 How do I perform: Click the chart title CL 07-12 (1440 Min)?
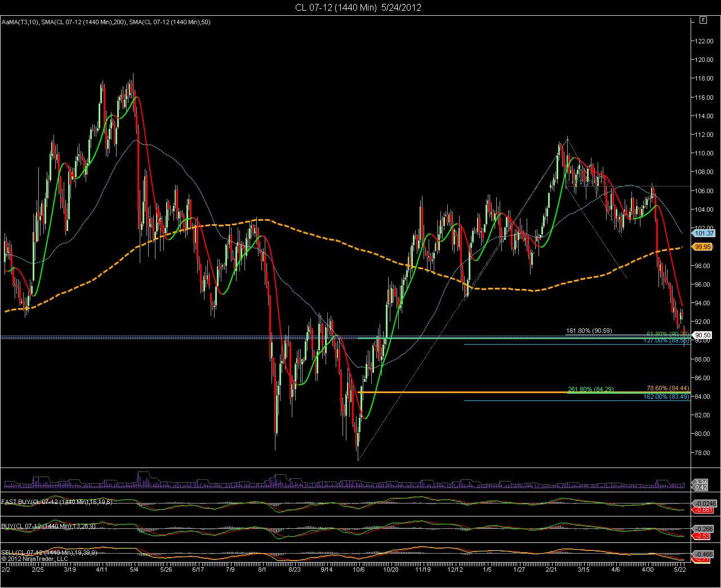coord(336,7)
